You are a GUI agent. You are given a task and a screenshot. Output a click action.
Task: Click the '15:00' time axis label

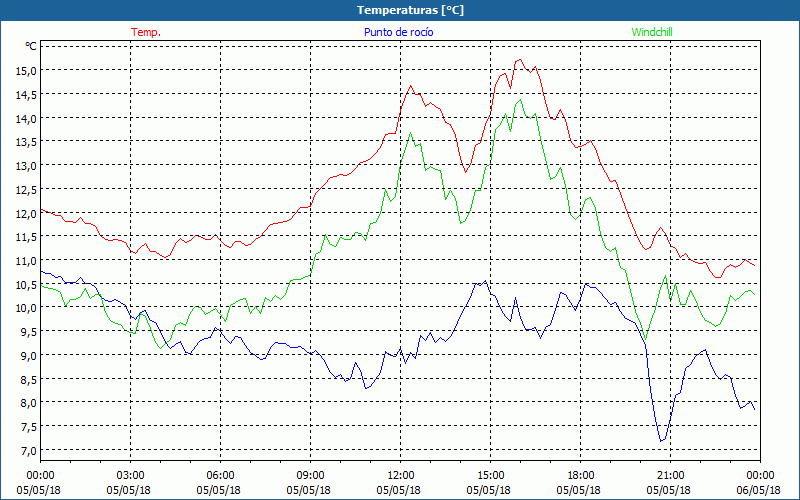490,476
